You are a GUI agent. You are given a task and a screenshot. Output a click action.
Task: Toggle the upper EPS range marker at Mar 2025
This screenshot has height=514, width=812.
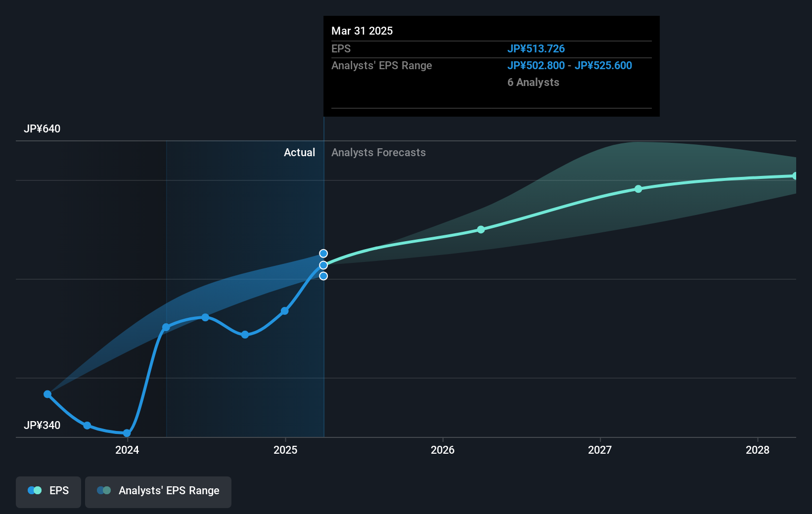(x=324, y=253)
